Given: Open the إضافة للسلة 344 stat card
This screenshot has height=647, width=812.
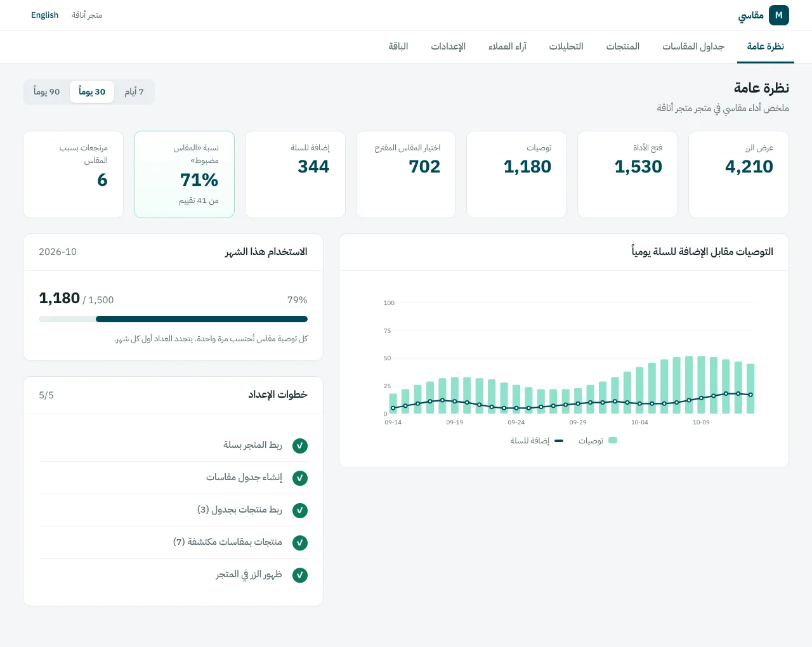Looking at the screenshot, I should coord(295,174).
